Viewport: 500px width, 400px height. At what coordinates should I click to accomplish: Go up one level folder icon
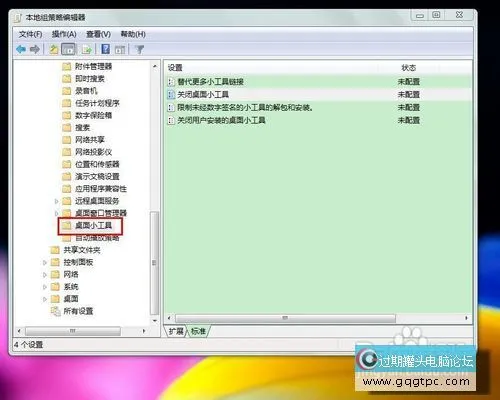(x=54, y=50)
